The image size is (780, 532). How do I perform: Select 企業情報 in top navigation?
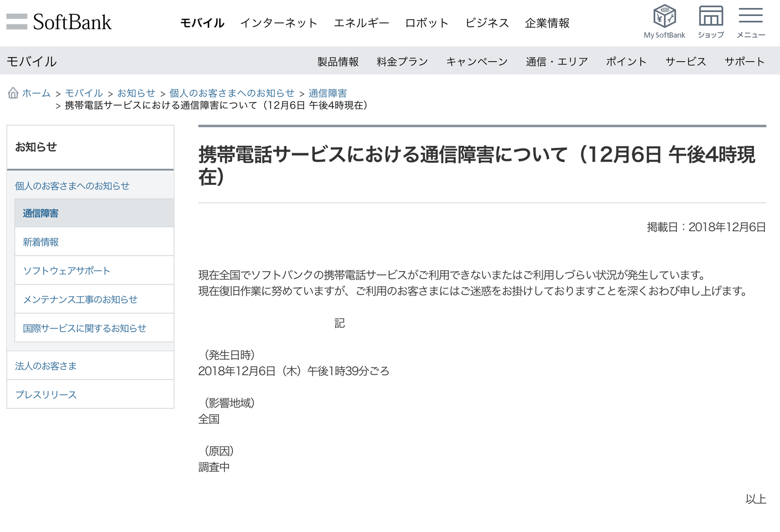(547, 23)
